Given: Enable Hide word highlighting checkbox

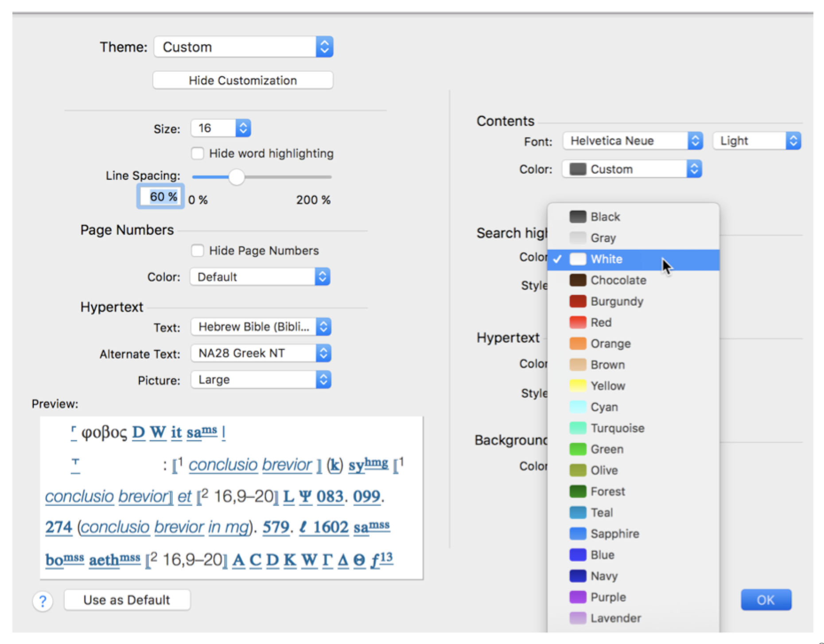Looking at the screenshot, I should click(x=198, y=154).
